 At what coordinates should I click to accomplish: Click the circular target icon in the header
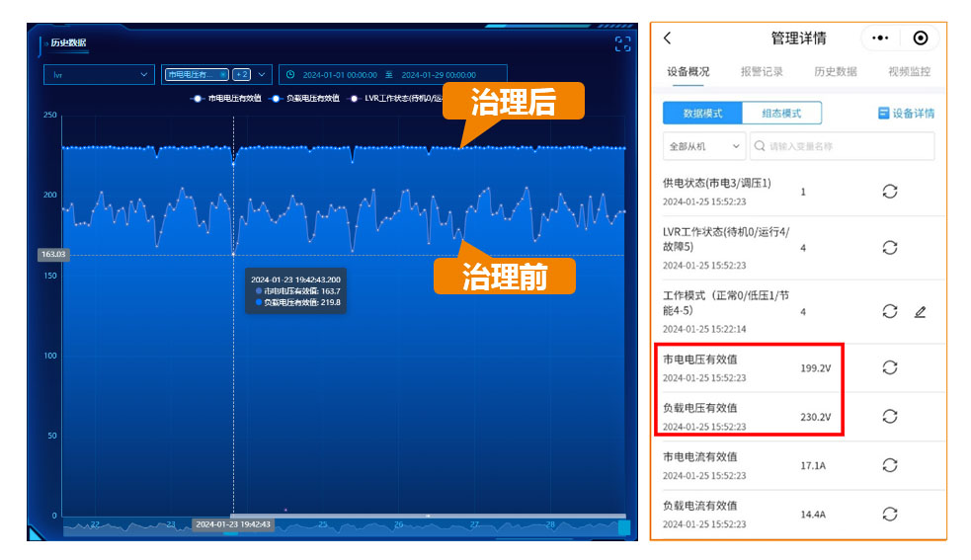tap(921, 39)
